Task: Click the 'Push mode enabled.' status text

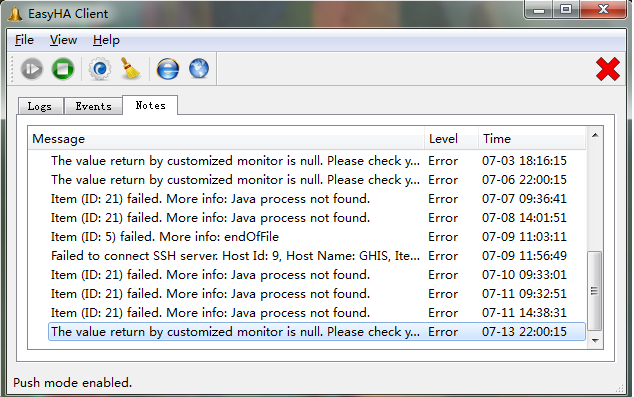Action: click(x=72, y=382)
